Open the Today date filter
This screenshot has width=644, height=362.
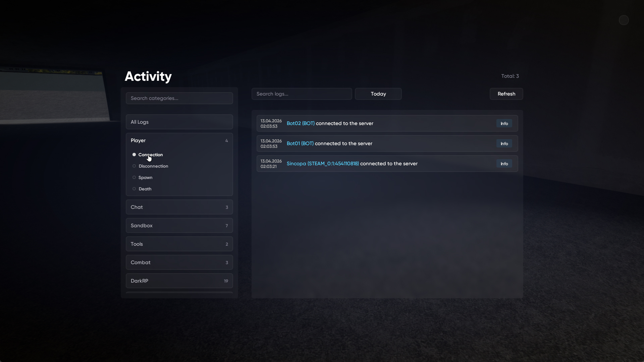tap(378, 94)
